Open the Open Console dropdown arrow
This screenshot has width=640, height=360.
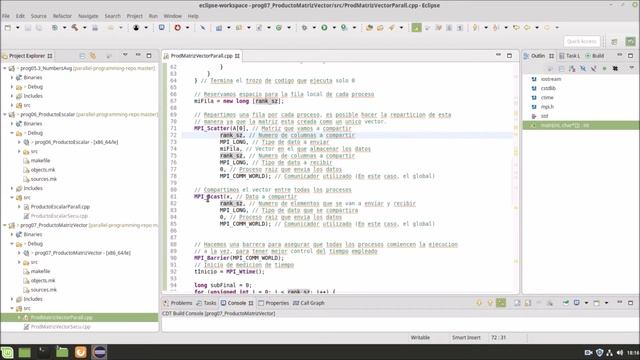click(x=606, y=303)
